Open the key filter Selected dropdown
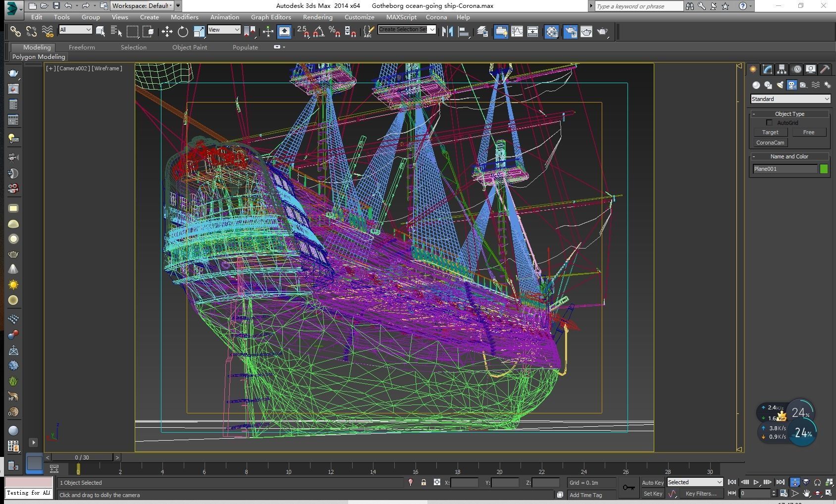Viewport: 836px width, 504px height. [695, 482]
